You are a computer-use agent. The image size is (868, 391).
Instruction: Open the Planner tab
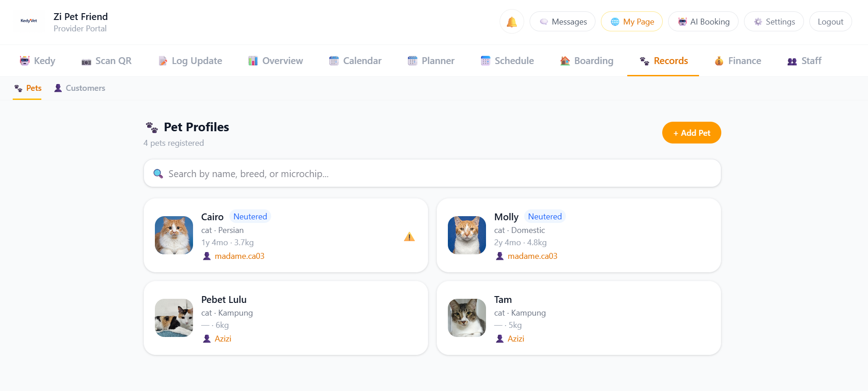431,61
